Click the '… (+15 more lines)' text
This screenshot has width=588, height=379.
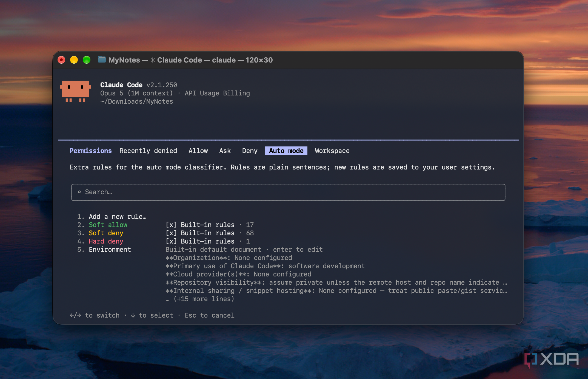tap(200, 299)
